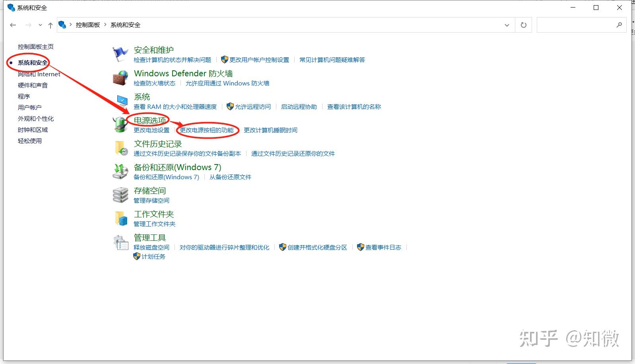Click 从备份还原文件 link
Screen dimensions: 635x364
(230, 177)
